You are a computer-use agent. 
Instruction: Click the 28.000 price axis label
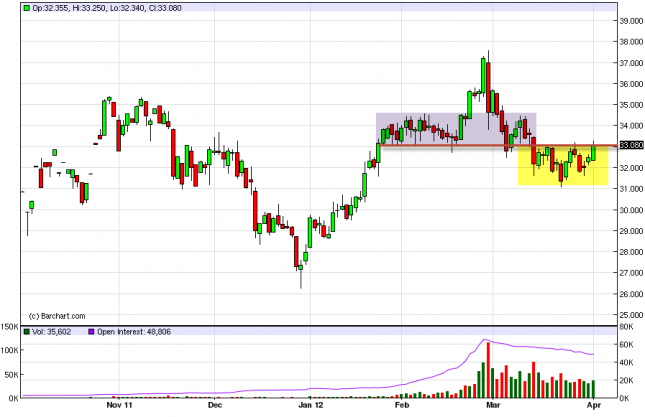pos(631,252)
